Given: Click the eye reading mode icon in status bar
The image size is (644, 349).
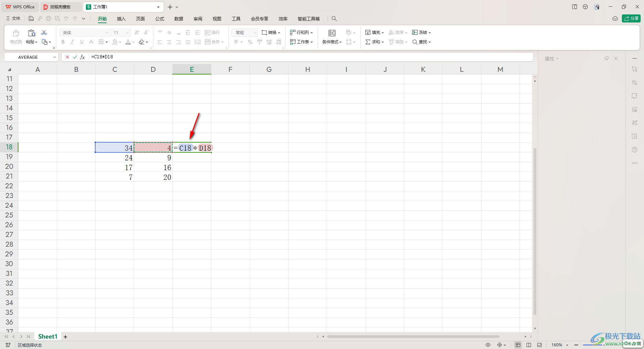Looking at the screenshot, I should pos(488,345).
